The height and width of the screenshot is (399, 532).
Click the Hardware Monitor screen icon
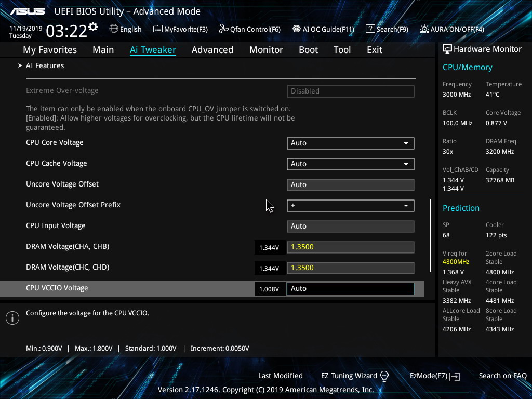(447, 49)
